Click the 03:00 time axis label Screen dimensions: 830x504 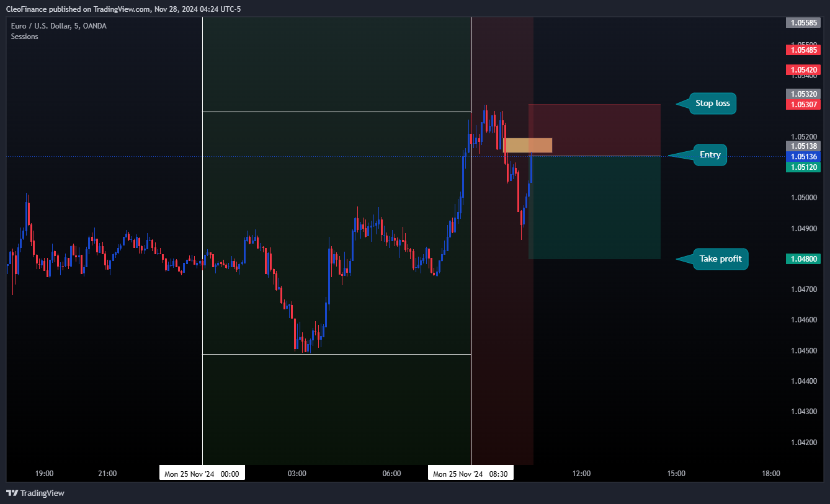[x=297, y=474]
